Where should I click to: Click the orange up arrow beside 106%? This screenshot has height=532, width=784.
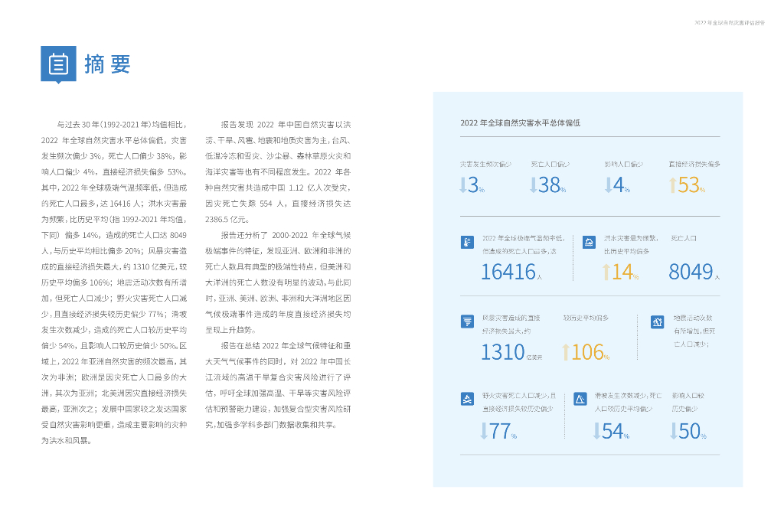pyautogui.click(x=566, y=352)
